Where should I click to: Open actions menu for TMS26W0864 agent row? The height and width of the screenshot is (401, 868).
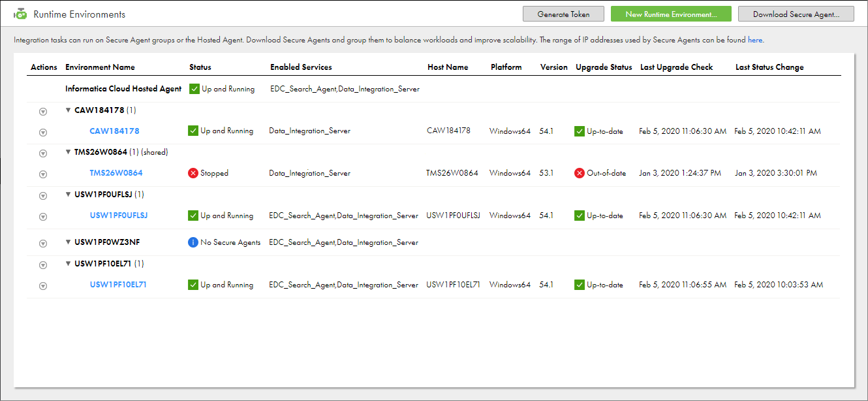(x=43, y=174)
